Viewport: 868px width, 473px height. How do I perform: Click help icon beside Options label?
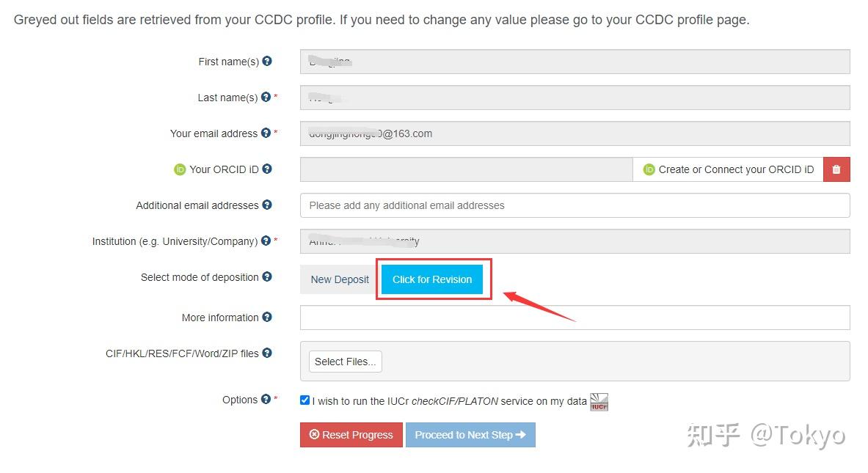pos(266,400)
